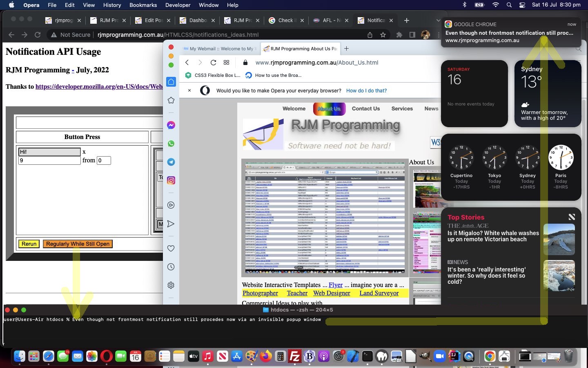Open Chrome share page icon

click(x=370, y=35)
